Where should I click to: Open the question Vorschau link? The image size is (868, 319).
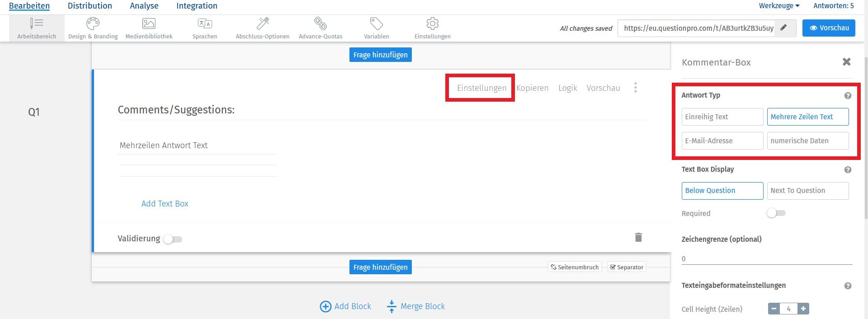(x=603, y=88)
